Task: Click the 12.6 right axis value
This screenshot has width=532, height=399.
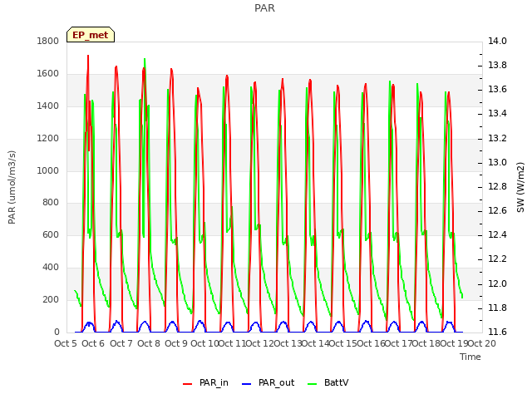Action: (497, 211)
